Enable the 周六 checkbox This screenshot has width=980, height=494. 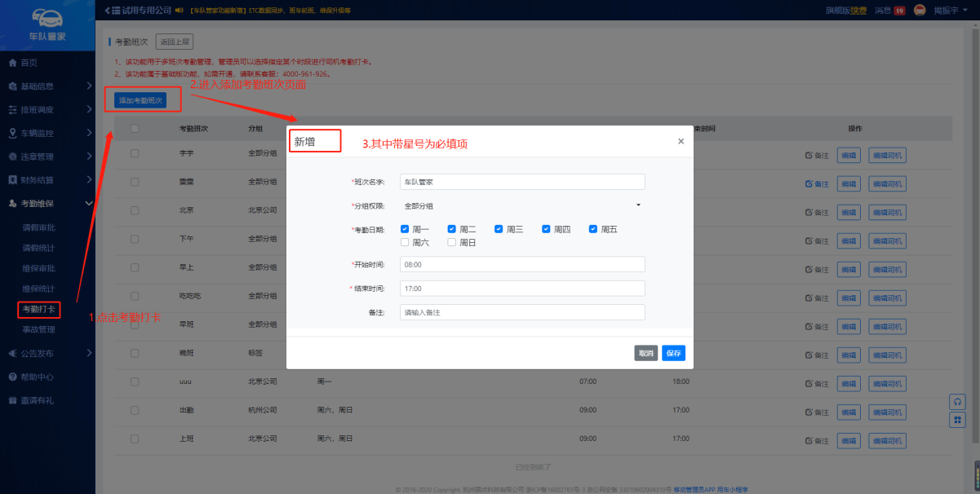(x=405, y=242)
